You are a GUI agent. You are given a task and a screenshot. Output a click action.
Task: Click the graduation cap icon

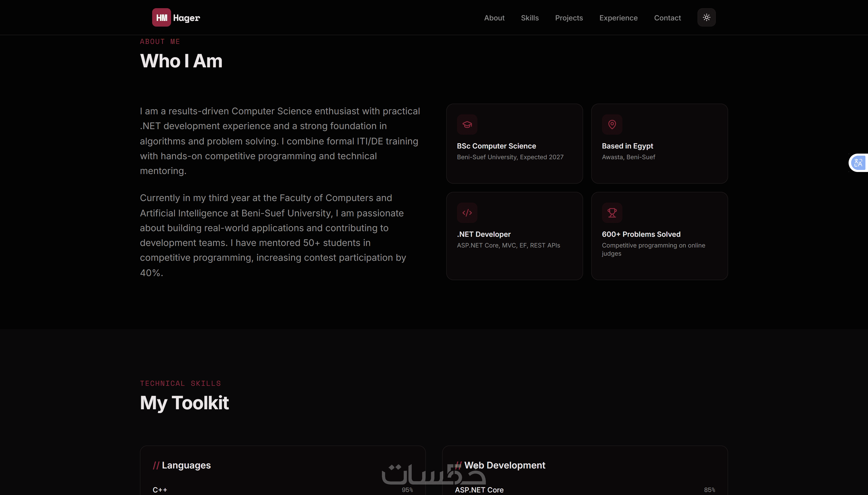[467, 125]
